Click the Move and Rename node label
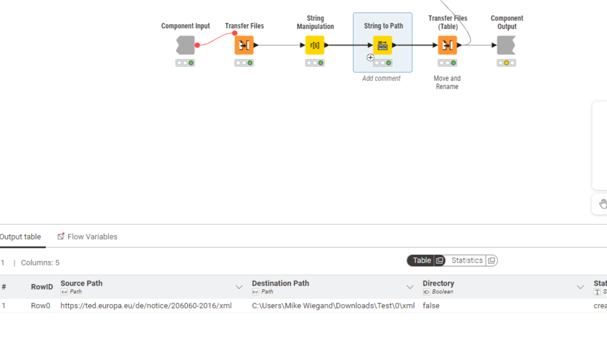Image resolution: width=607 pixels, height=364 pixels. coord(447,83)
